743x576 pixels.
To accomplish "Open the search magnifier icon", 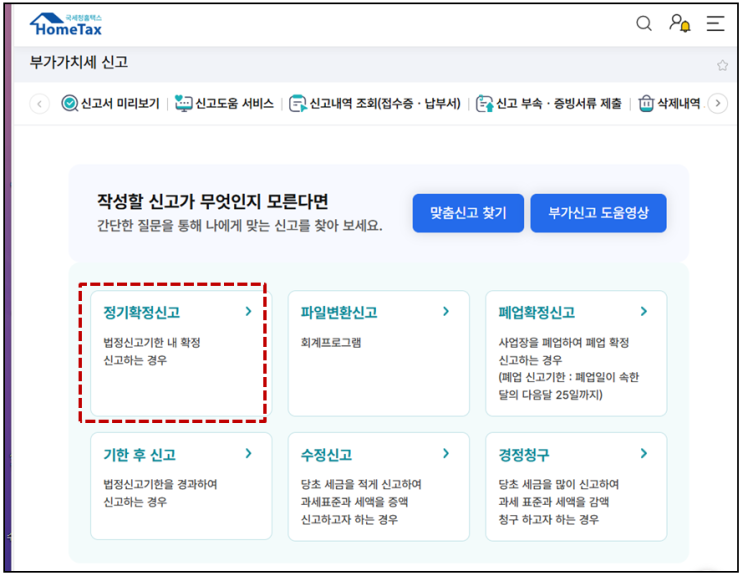I will [643, 23].
